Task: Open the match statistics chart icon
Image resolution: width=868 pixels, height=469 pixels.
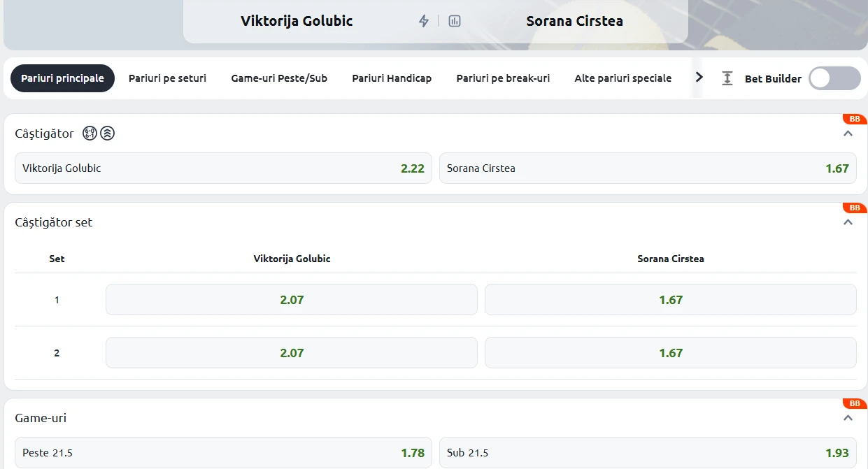Action: 455,21
